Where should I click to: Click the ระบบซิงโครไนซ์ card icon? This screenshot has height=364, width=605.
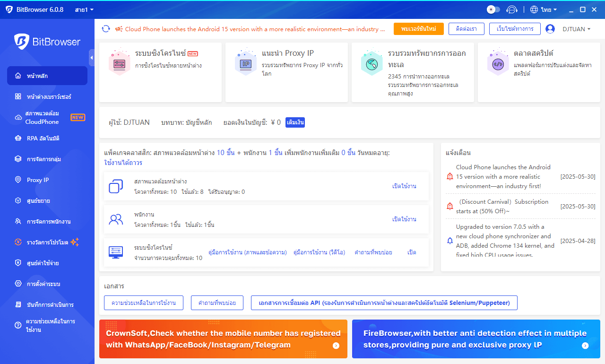click(x=119, y=63)
